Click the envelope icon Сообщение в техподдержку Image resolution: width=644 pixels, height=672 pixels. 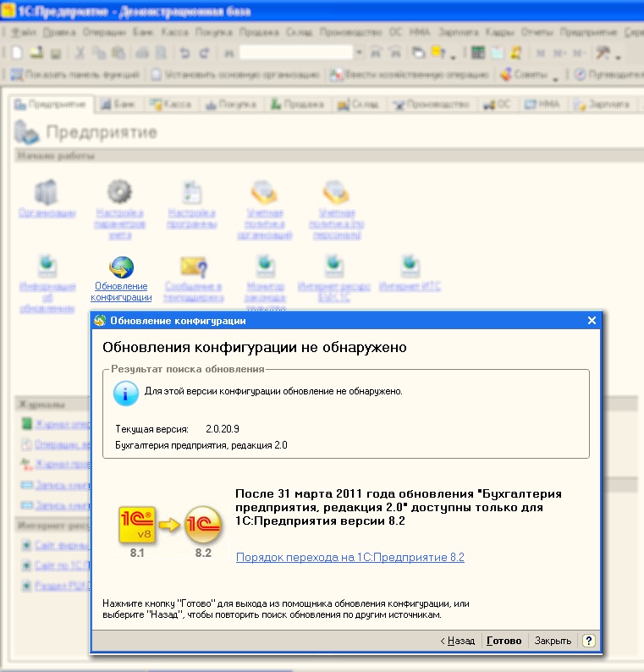pos(194,267)
